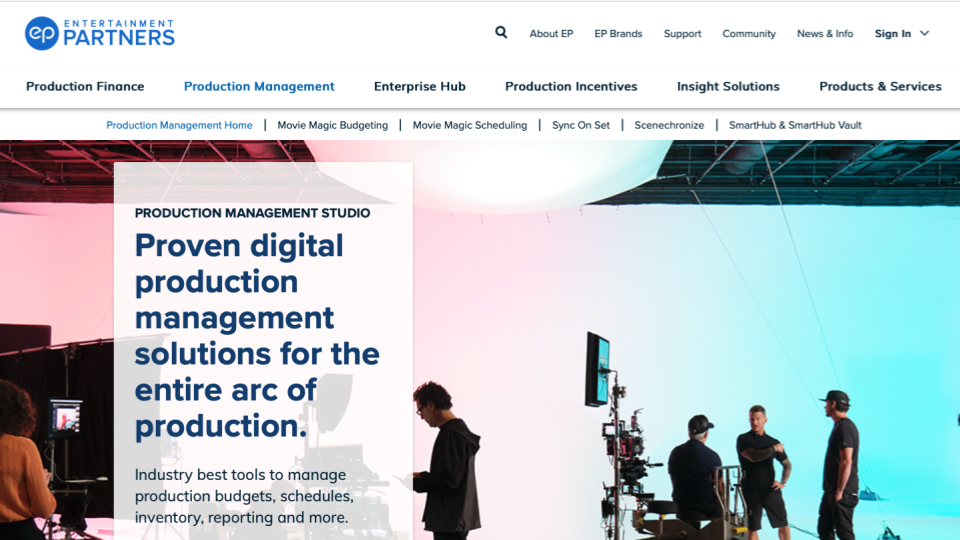Image resolution: width=960 pixels, height=540 pixels.
Task: Open SmartHub & SmartHub Vault page
Action: tap(795, 125)
